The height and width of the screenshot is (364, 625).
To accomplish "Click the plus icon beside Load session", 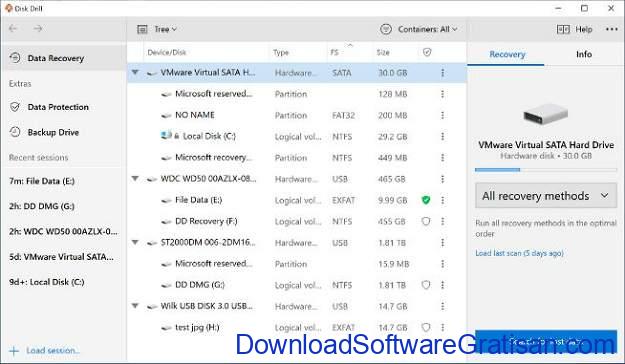I will pos(14,351).
